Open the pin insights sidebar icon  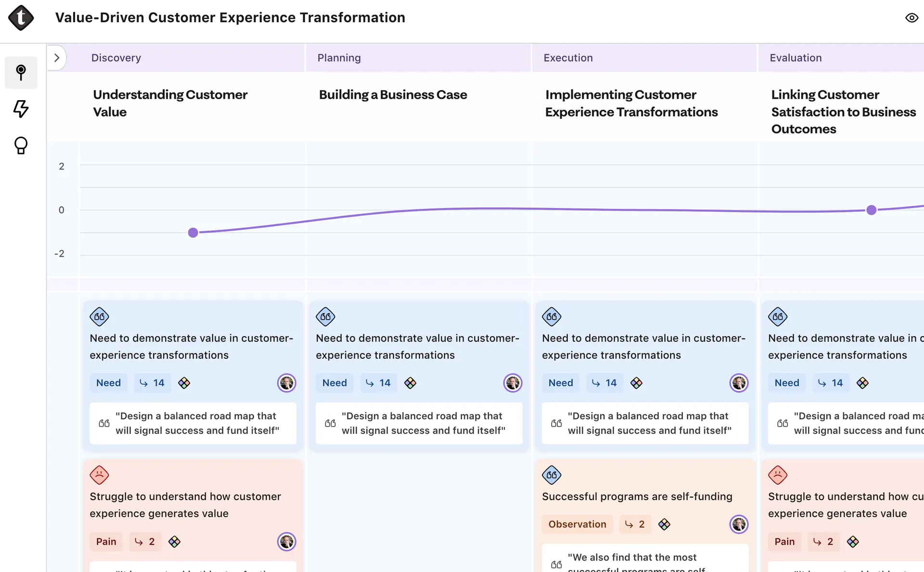[x=21, y=73]
